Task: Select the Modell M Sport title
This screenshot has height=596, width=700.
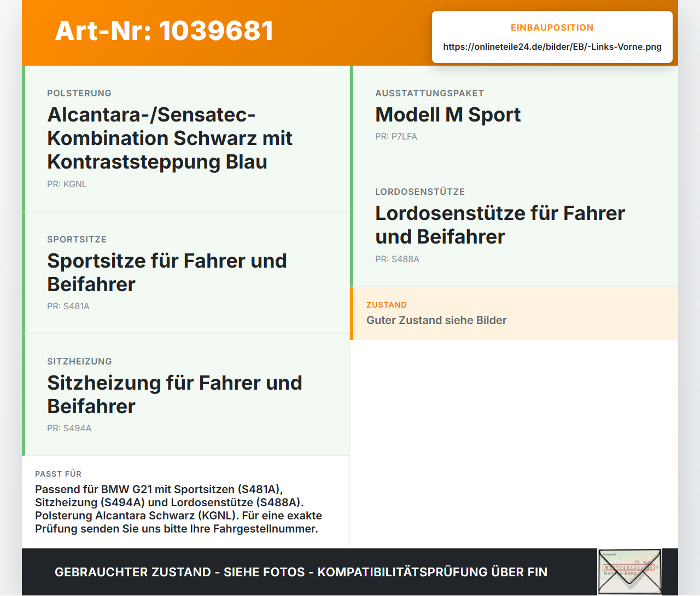Action: pyautogui.click(x=448, y=114)
